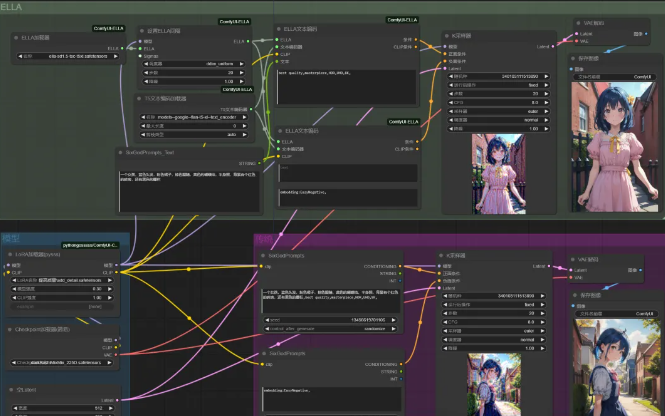665x416 pixels.
Task: Click the T5文本编码器 output port on the T5 loader node
Action: point(251,109)
